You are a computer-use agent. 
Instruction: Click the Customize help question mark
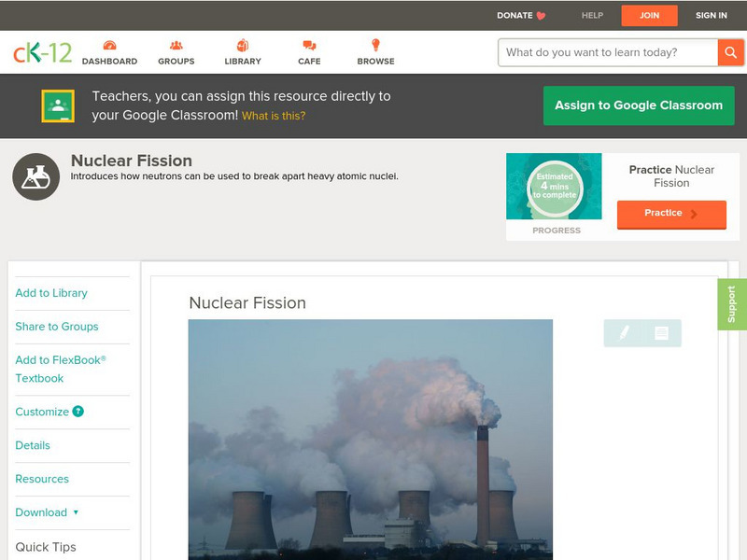78,412
